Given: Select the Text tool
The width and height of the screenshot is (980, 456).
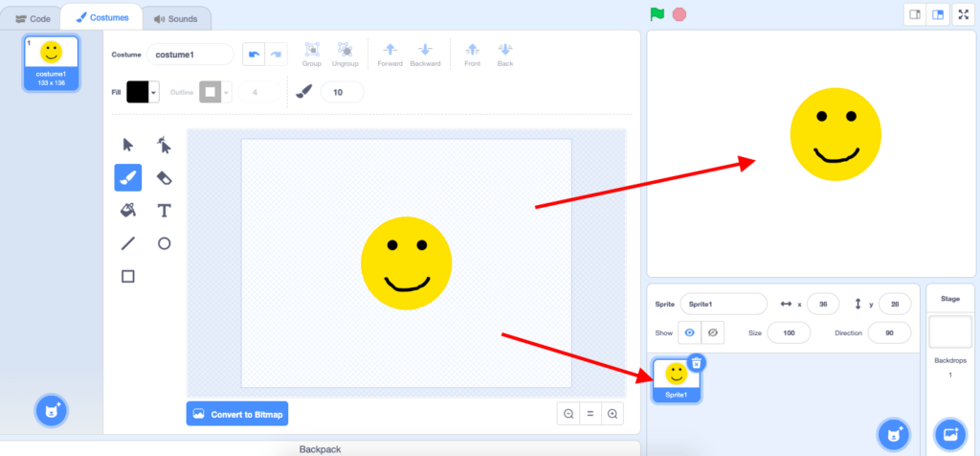Looking at the screenshot, I should tap(164, 210).
